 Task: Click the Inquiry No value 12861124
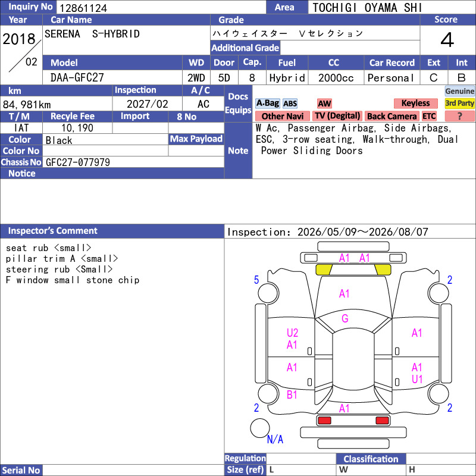83,8
